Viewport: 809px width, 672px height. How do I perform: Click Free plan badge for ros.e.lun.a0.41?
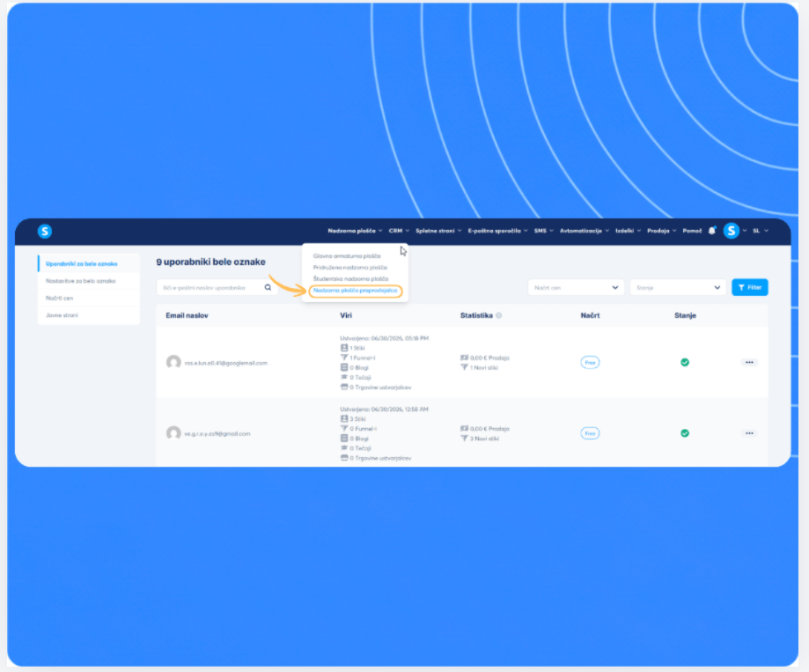tap(590, 362)
